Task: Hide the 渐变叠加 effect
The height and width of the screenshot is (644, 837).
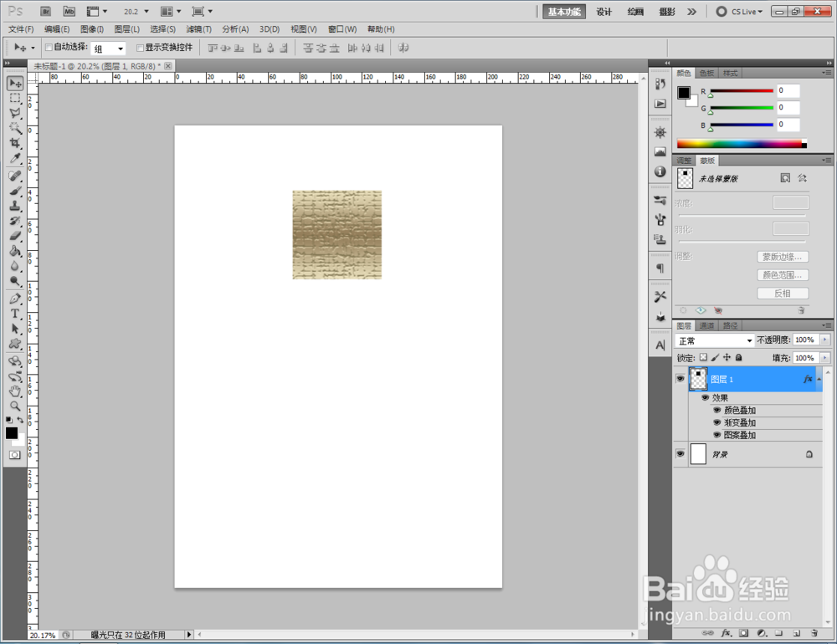Action: click(x=717, y=422)
